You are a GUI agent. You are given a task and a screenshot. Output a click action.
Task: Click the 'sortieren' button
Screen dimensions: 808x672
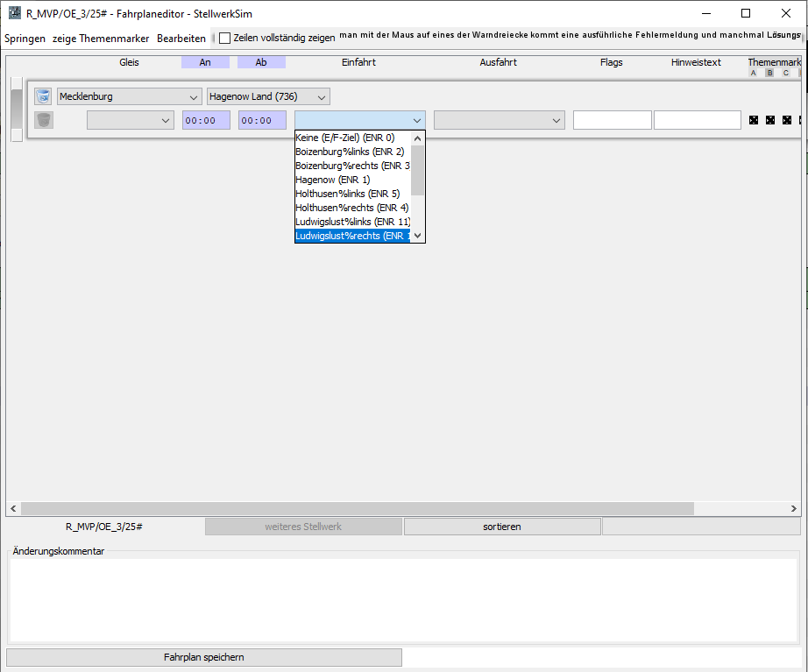(502, 527)
